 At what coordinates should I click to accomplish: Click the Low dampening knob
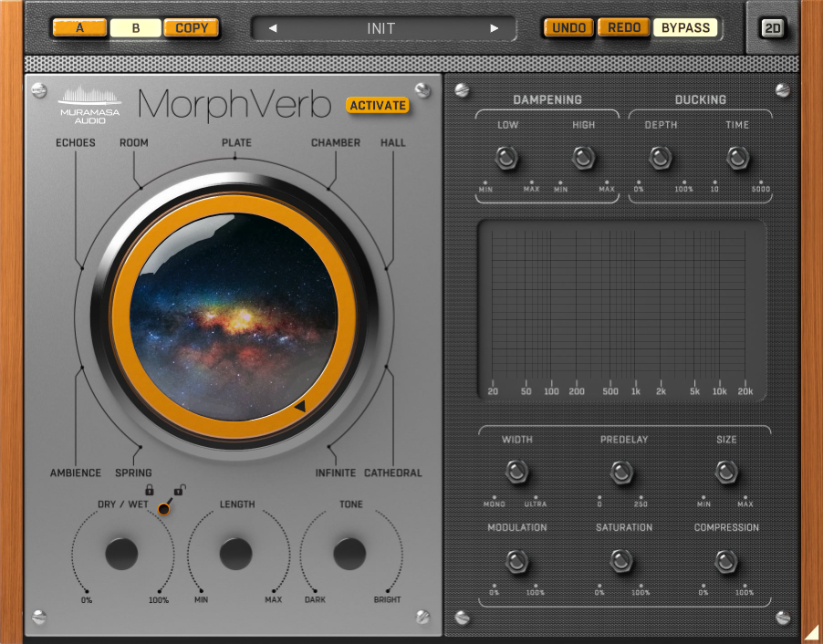(506, 158)
